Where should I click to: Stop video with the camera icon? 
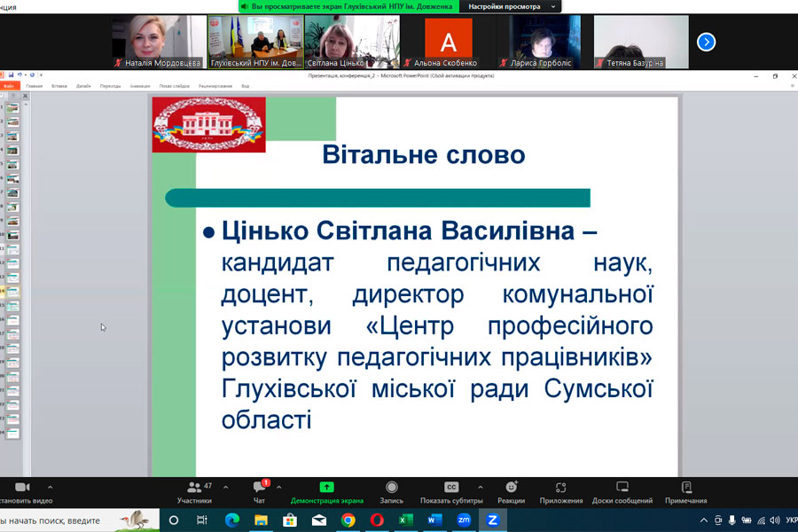22,487
